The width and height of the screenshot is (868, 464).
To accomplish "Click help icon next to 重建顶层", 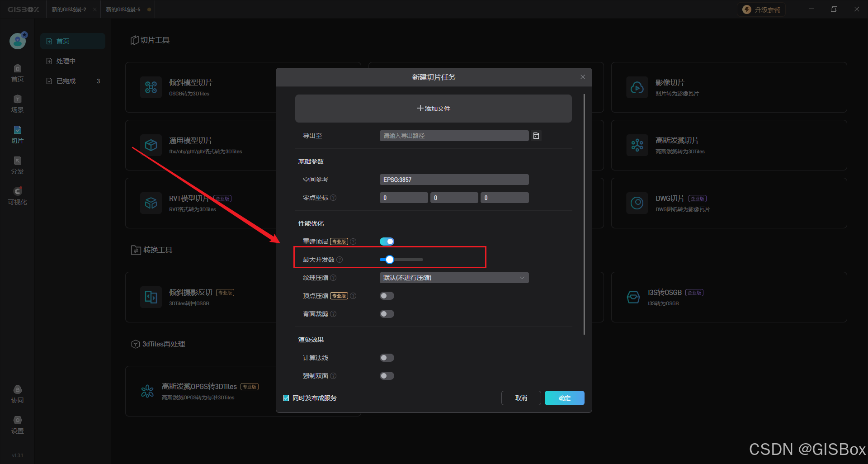I will pos(353,241).
